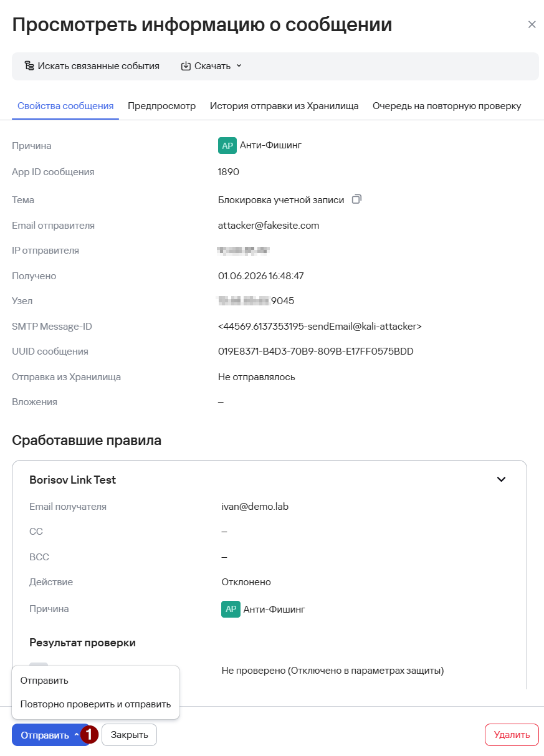The image size is (544, 756).
Task: Click the UUID сообщения value
Action: pos(316,352)
